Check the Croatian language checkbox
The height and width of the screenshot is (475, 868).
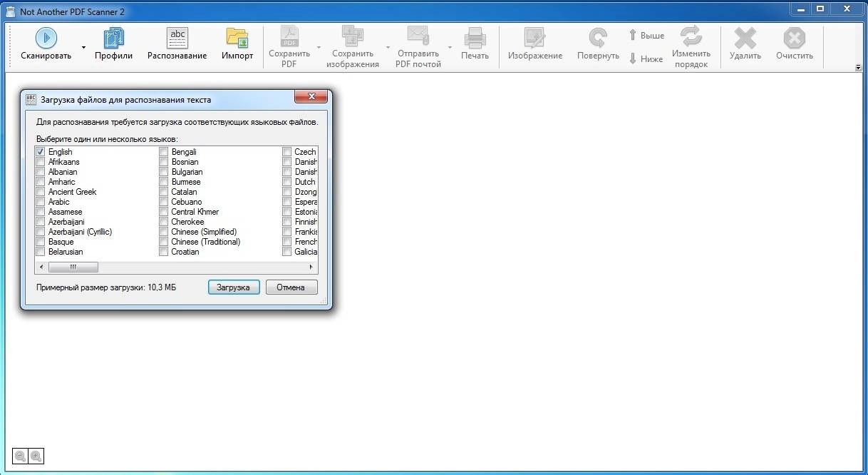point(163,252)
